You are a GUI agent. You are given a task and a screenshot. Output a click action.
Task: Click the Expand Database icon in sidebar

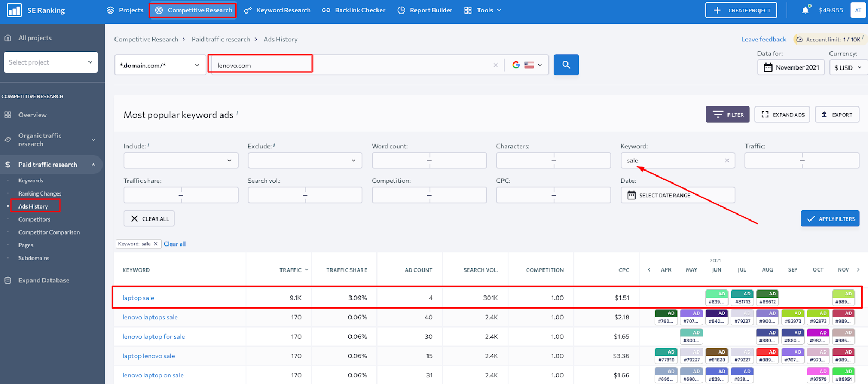pyautogui.click(x=8, y=280)
